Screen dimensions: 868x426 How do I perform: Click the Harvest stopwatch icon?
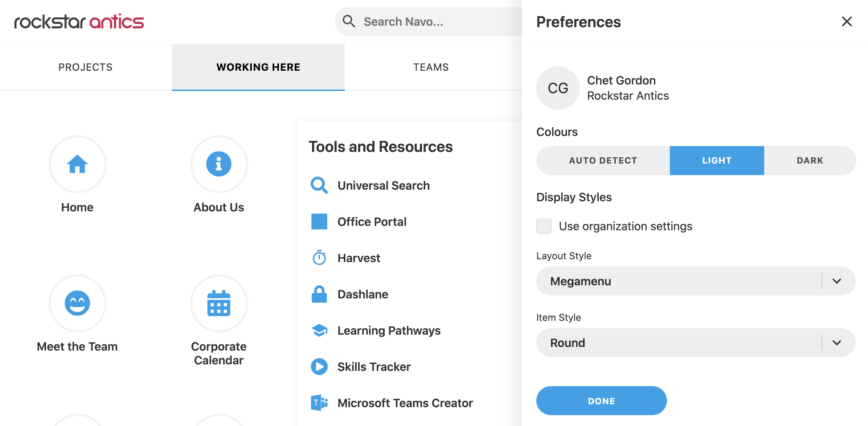coord(319,258)
